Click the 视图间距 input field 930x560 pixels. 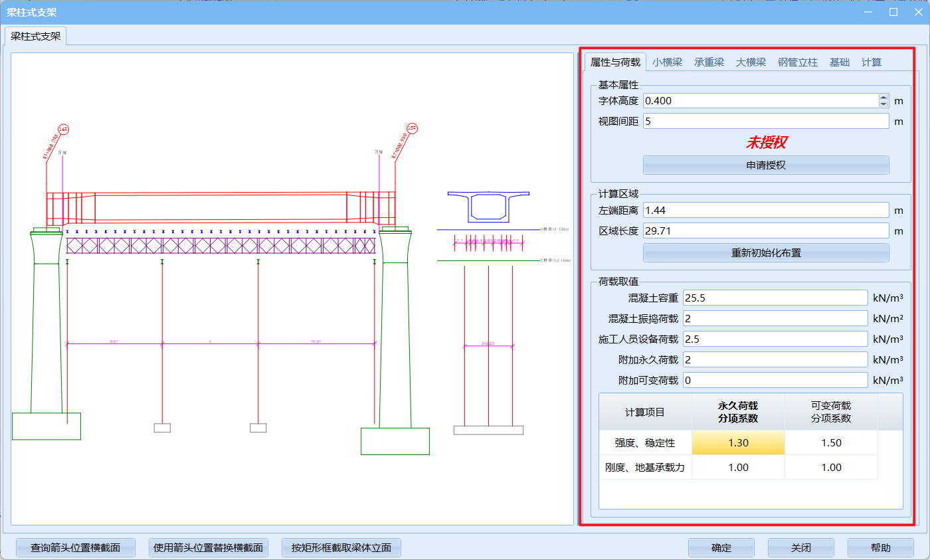pos(765,122)
